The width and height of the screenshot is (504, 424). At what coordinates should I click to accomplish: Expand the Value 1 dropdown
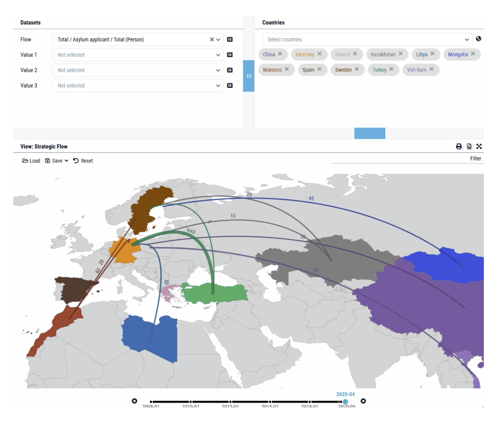pos(218,55)
